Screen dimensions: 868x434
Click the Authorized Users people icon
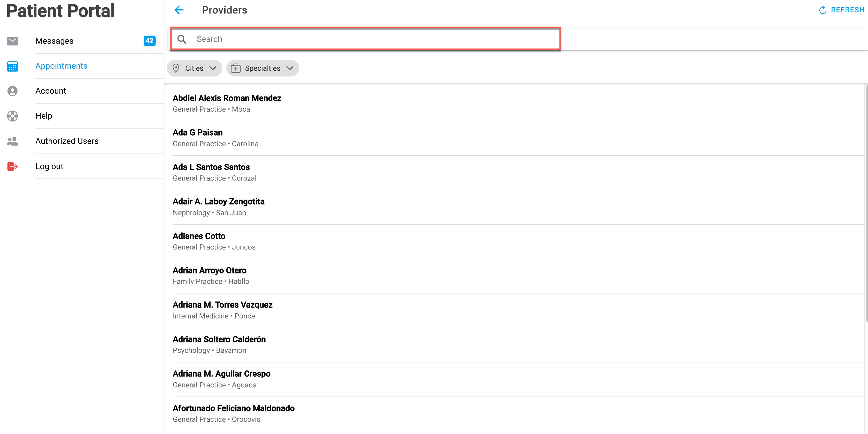pos(12,141)
